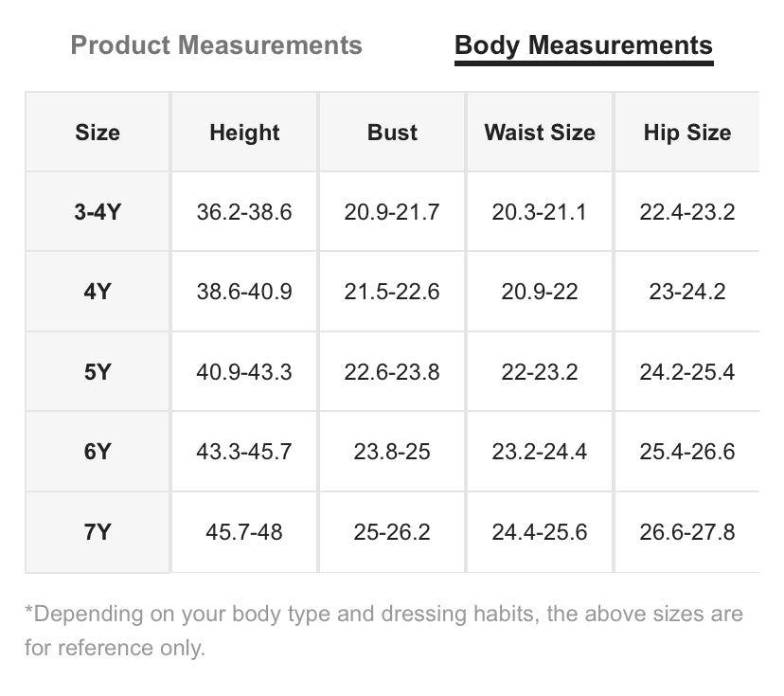Click the Bust column header
The width and height of the screenshot is (784, 696).
pyautogui.click(x=392, y=133)
